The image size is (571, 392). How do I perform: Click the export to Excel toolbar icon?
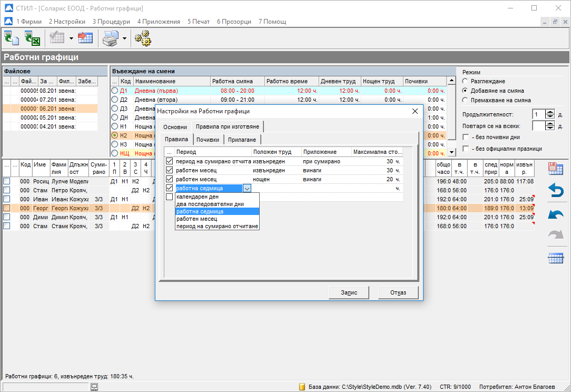pyautogui.click(x=32, y=38)
